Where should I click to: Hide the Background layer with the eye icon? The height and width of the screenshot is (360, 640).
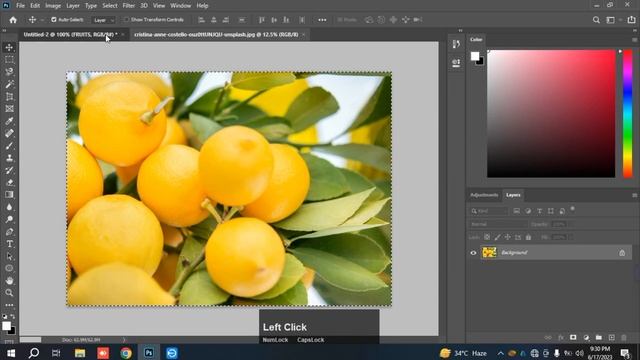(x=473, y=253)
